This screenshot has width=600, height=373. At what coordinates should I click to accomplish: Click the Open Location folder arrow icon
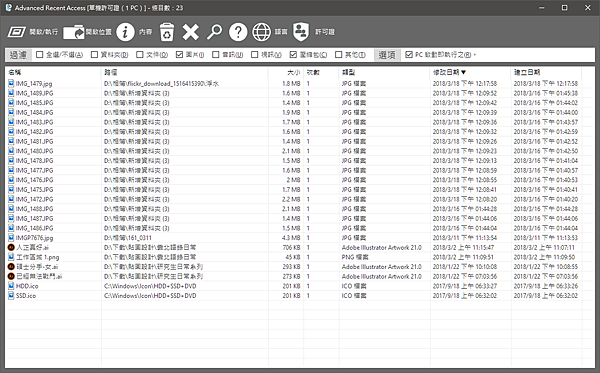click(x=73, y=32)
